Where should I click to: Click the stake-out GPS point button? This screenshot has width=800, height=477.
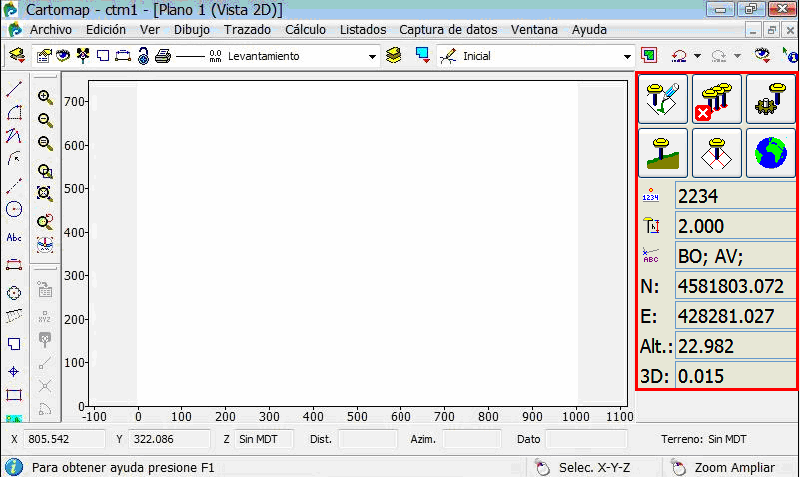tap(717, 154)
